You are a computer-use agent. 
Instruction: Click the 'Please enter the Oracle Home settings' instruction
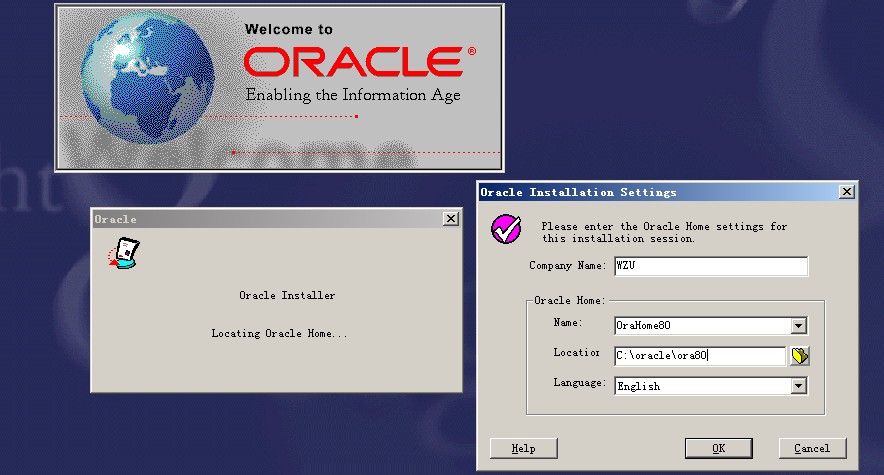point(664,232)
